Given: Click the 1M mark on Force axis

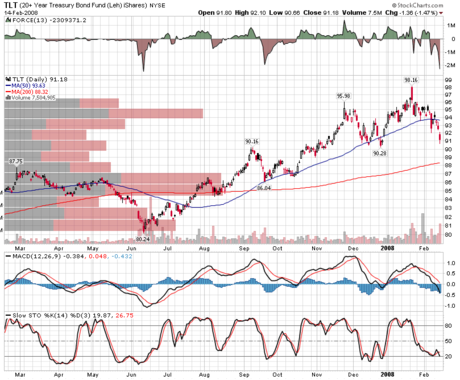Looking at the screenshot, I should [x=451, y=25].
